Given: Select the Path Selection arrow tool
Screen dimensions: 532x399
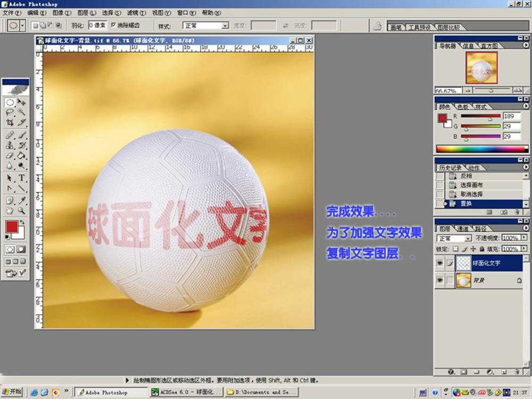Looking at the screenshot, I should click(x=10, y=178).
